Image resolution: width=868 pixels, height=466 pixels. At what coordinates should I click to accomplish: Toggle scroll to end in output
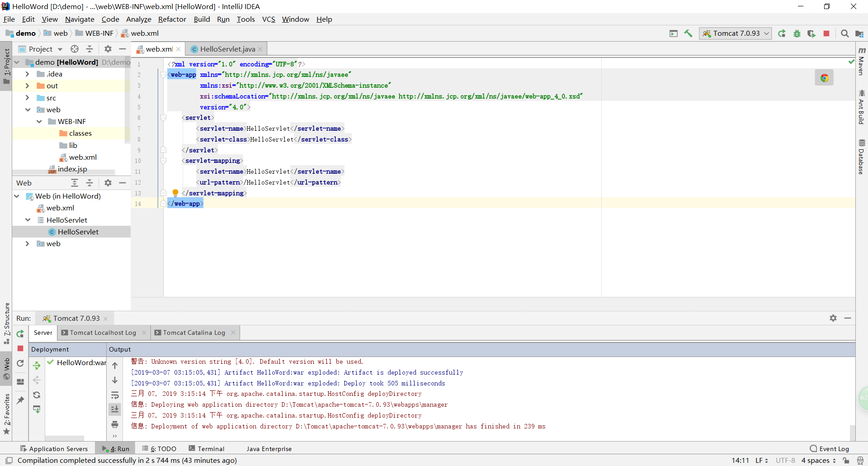[x=115, y=409]
